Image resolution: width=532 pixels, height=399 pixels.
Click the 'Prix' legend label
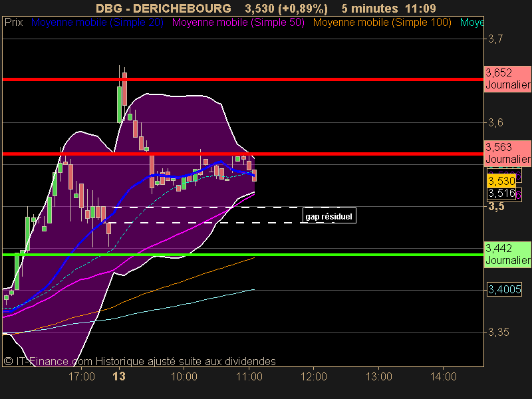[x=13, y=23]
